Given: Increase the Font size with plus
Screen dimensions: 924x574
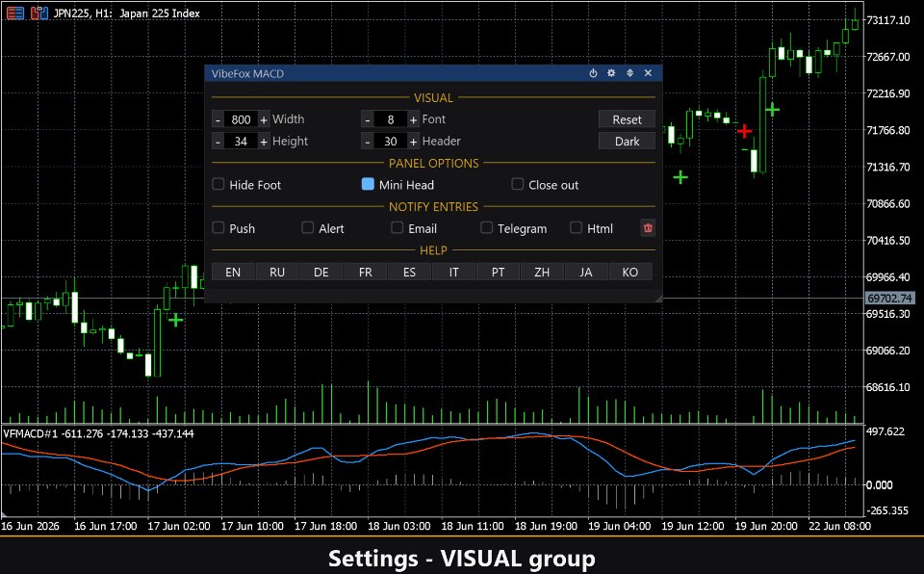Looking at the screenshot, I should coord(413,119).
